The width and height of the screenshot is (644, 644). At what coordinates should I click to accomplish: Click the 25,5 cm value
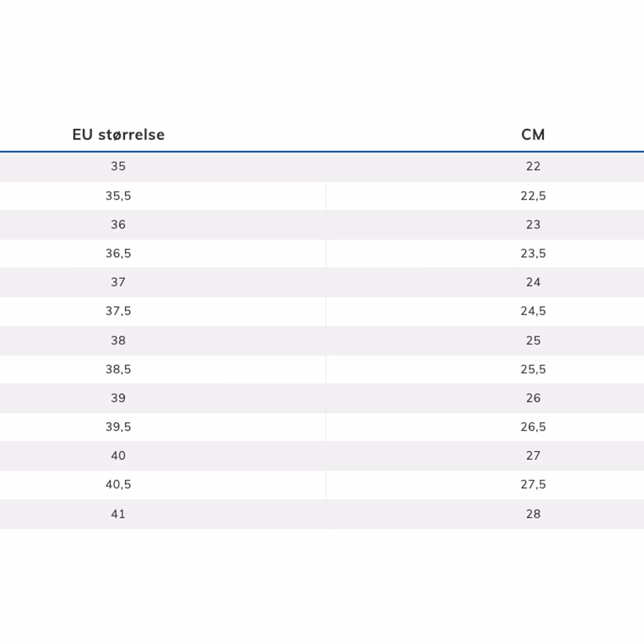click(x=533, y=369)
